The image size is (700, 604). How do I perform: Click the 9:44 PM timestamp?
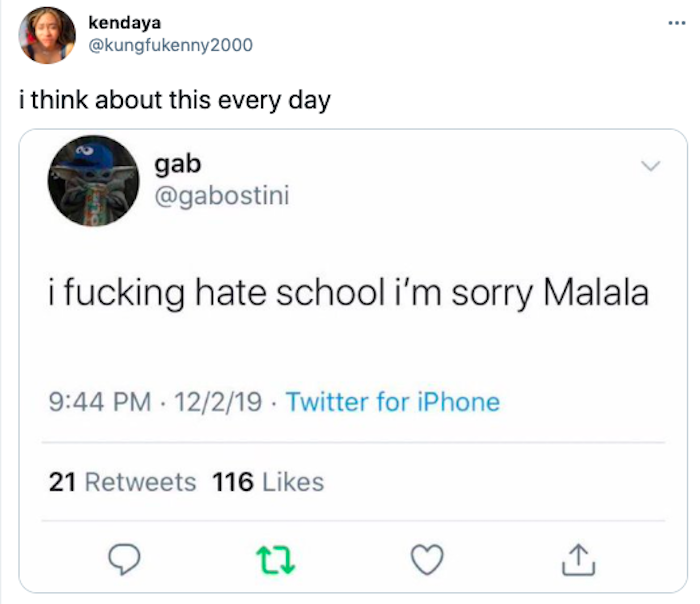[100, 402]
